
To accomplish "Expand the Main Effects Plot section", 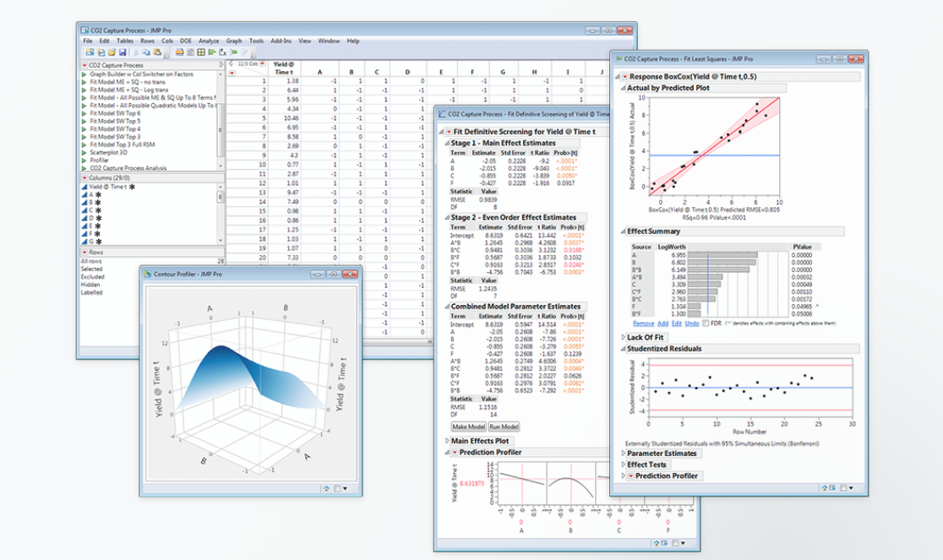I will click(447, 440).
